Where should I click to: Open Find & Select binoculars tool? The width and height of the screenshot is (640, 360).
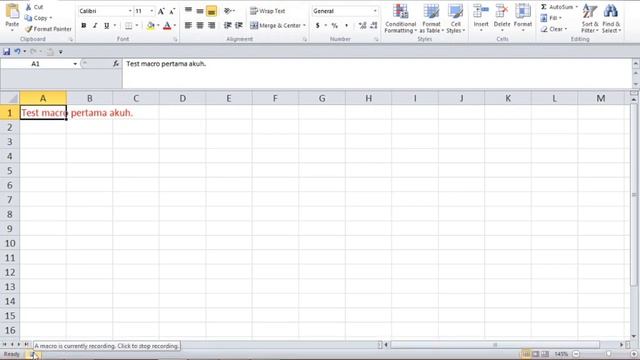coord(611,18)
